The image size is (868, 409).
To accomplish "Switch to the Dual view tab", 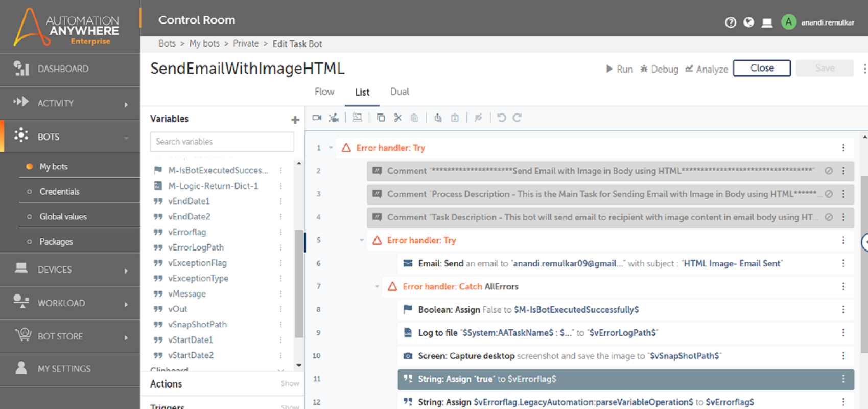I will point(400,92).
